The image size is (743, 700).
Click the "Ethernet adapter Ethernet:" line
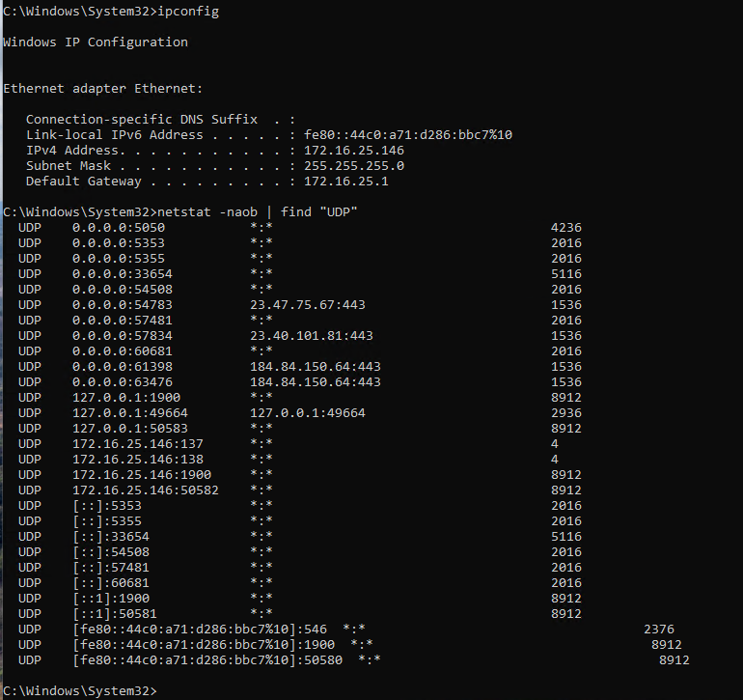click(x=103, y=89)
